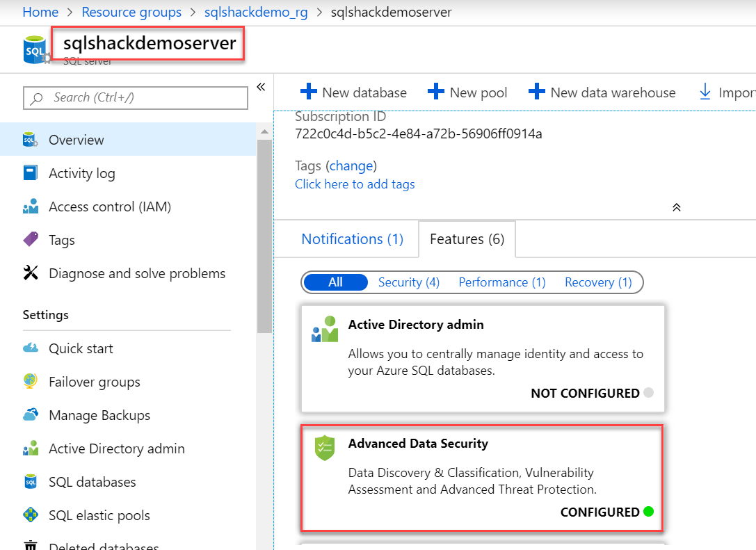This screenshot has width=756, height=550.
Task: Open Manage Backups
Action: pyautogui.click(x=99, y=414)
